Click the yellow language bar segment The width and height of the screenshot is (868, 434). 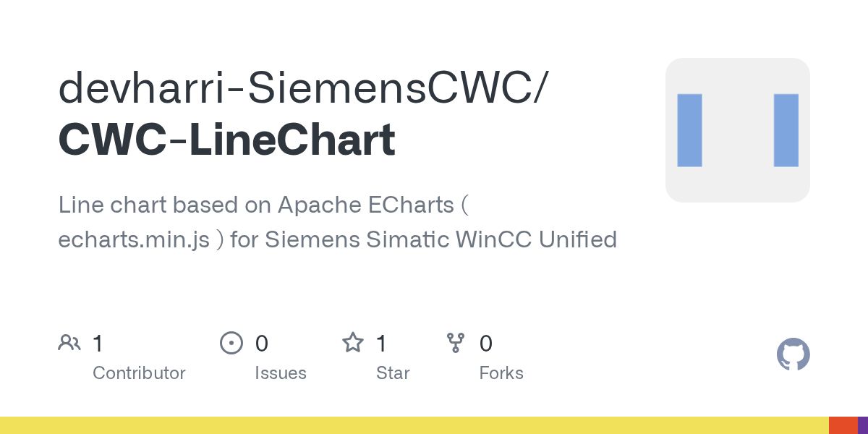coord(414,425)
